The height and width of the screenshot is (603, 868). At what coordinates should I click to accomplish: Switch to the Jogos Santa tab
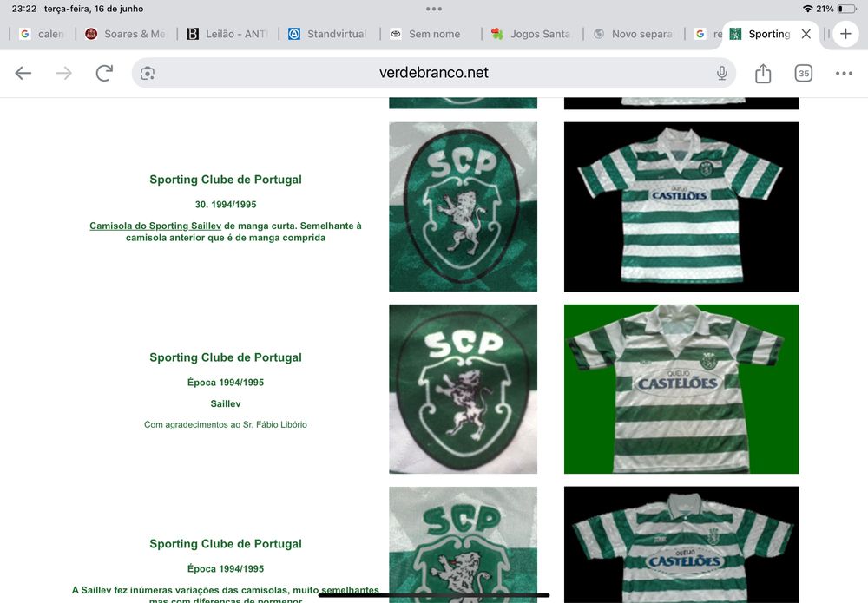[x=531, y=34]
